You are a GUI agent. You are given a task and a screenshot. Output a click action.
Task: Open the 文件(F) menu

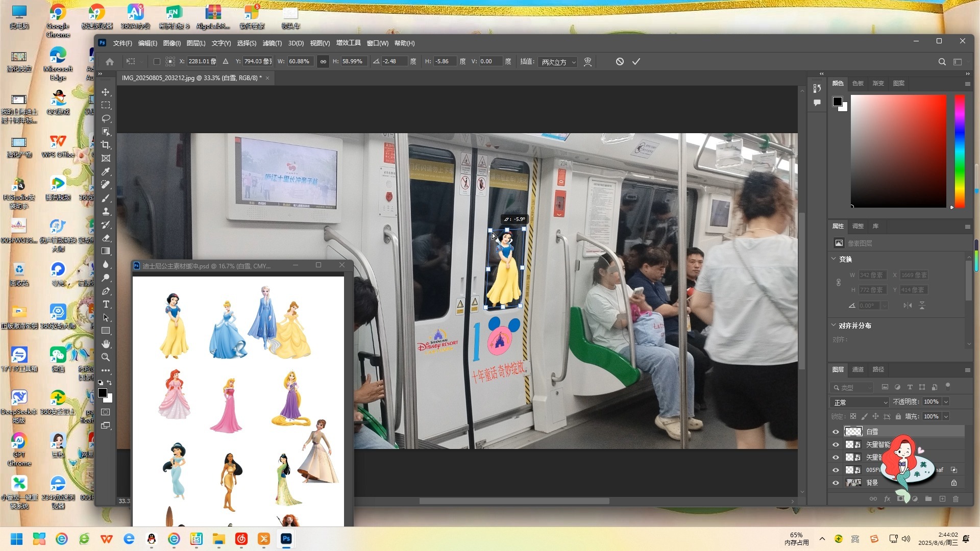122,43
